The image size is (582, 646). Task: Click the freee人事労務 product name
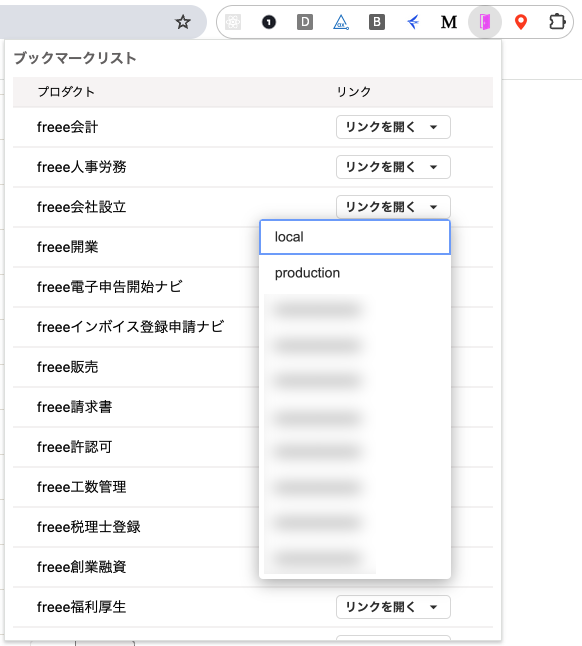click(x=82, y=167)
